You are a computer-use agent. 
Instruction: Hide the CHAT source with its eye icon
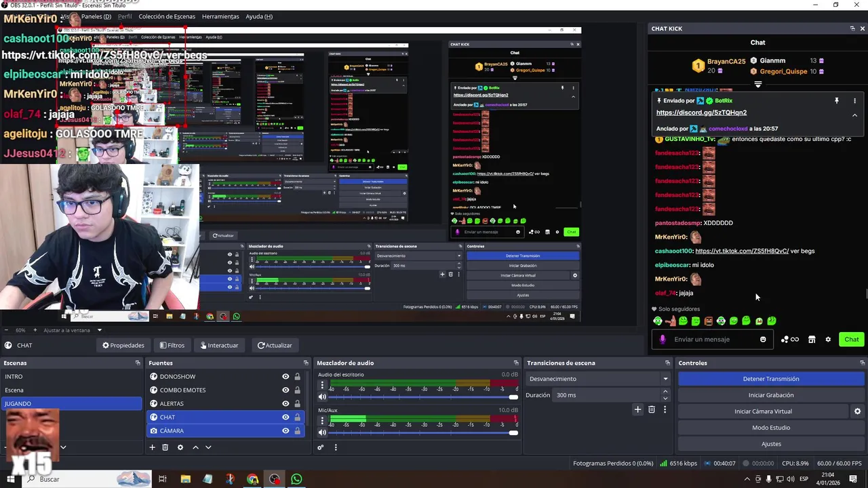click(285, 418)
